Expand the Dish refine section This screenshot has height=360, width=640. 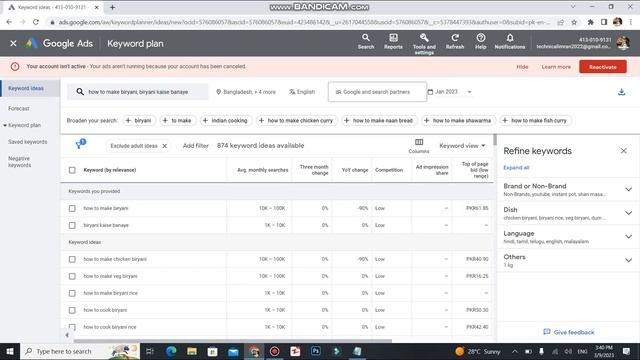tap(628, 213)
